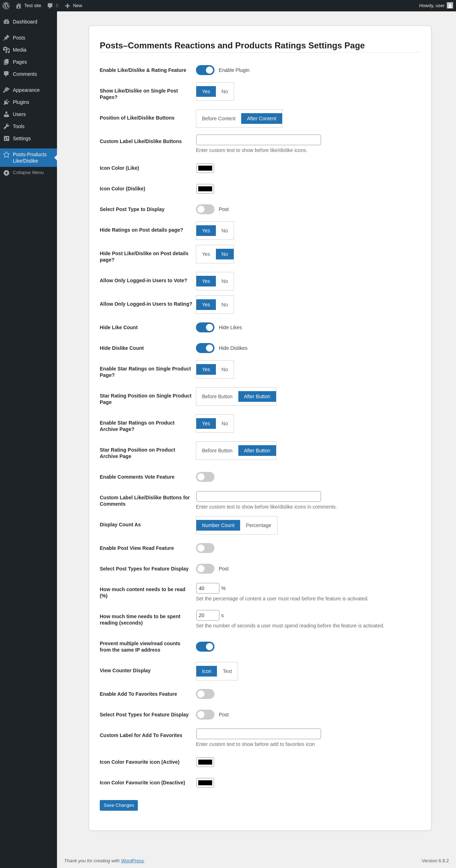Image resolution: width=456 pixels, height=868 pixels.
Task: Click the Appearance paintbrush icon
Action: (x=6, y=90)
